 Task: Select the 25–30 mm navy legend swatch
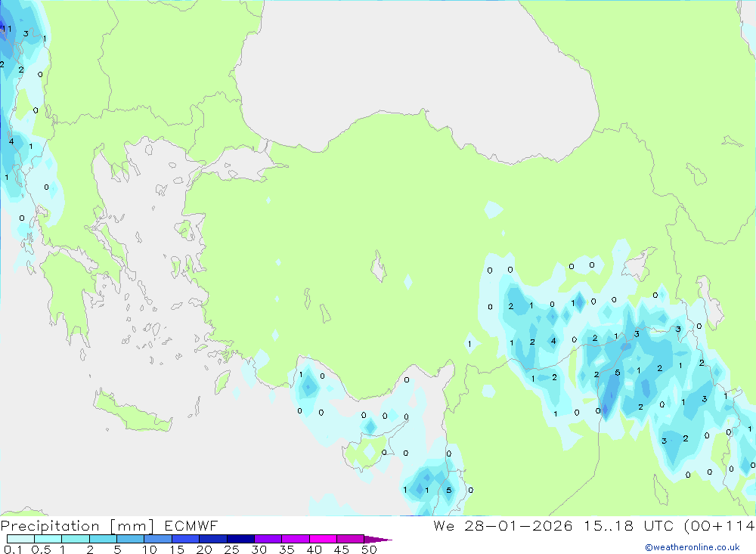coord(240,539)
